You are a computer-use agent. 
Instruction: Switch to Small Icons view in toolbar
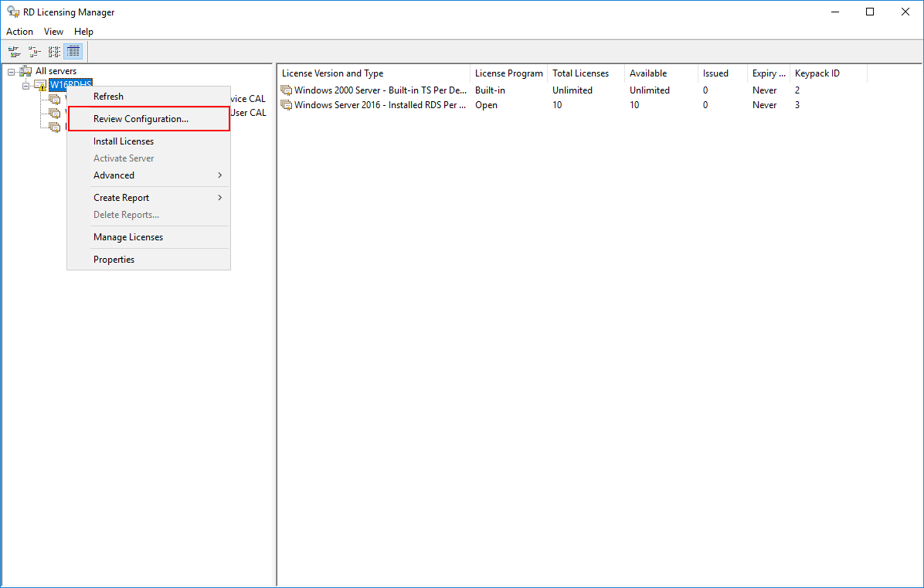coord(34,52)
